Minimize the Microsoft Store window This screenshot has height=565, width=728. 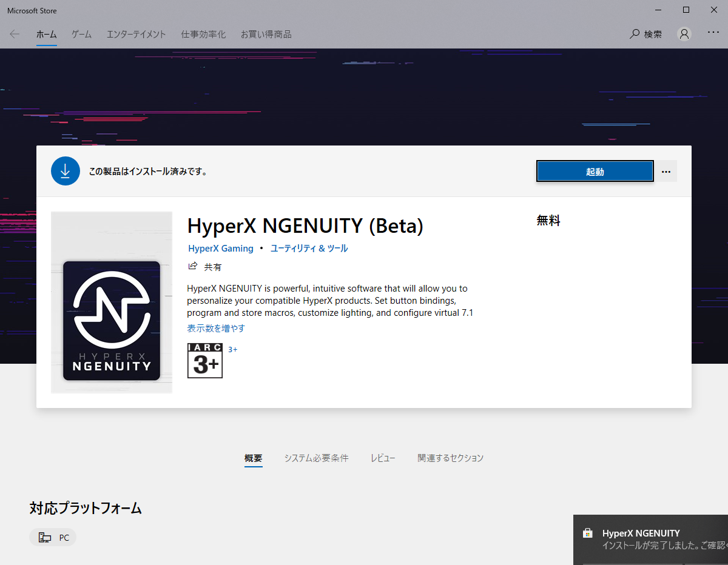click(x=658, y=10)
